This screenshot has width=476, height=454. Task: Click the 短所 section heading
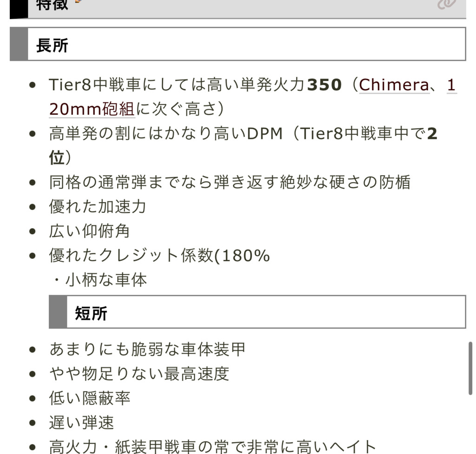91,313
